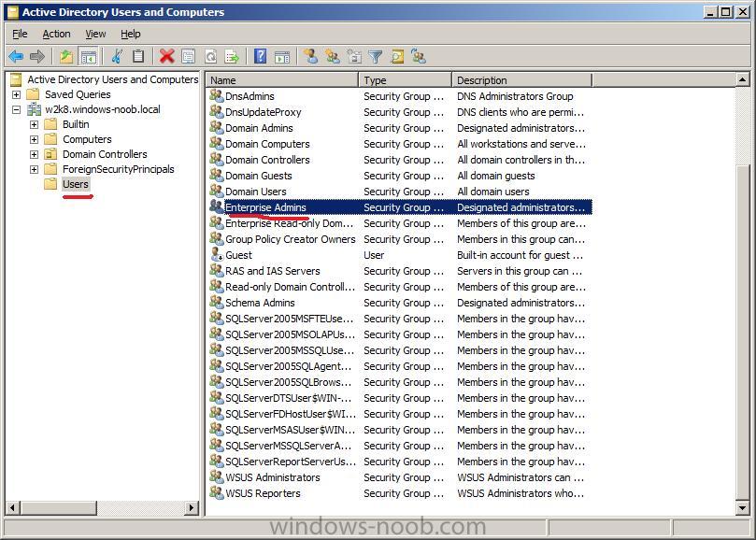Click the domain w2k8.windows-noob.local icon

34,109
